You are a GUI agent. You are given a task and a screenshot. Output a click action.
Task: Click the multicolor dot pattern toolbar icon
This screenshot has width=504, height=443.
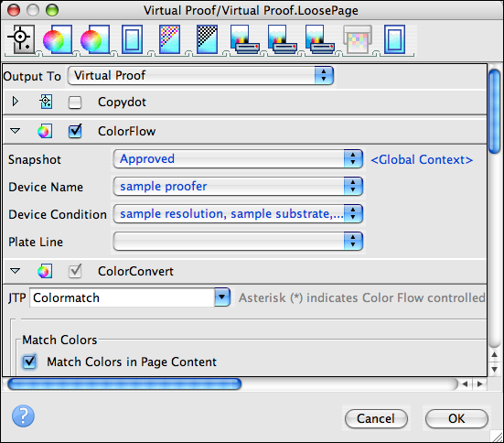click(x=169, y=39)
